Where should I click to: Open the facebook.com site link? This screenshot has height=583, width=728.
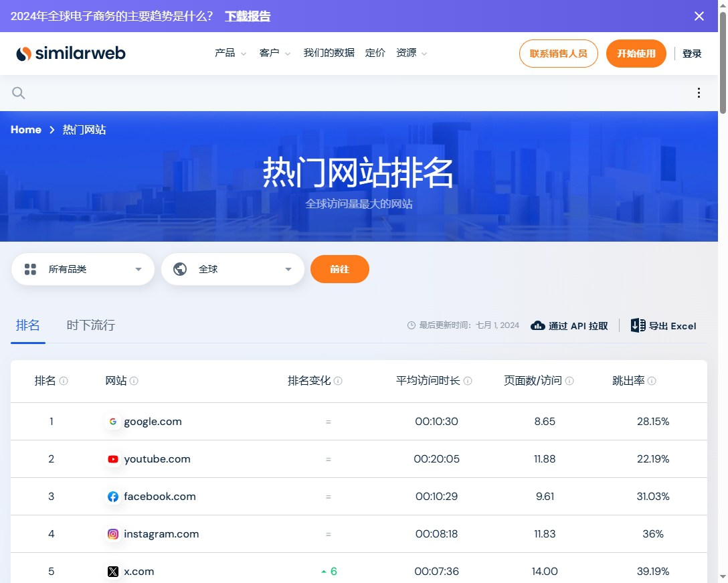[160, 497]
